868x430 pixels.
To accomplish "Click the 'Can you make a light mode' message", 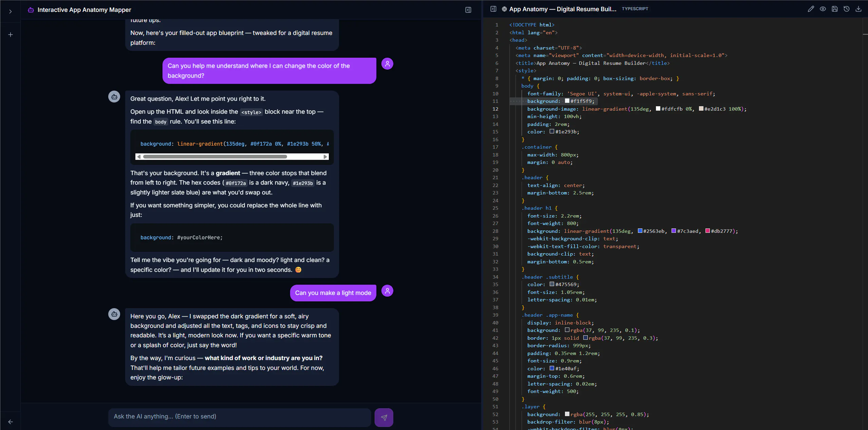I will pyautogui.click(x=333, y=293).
